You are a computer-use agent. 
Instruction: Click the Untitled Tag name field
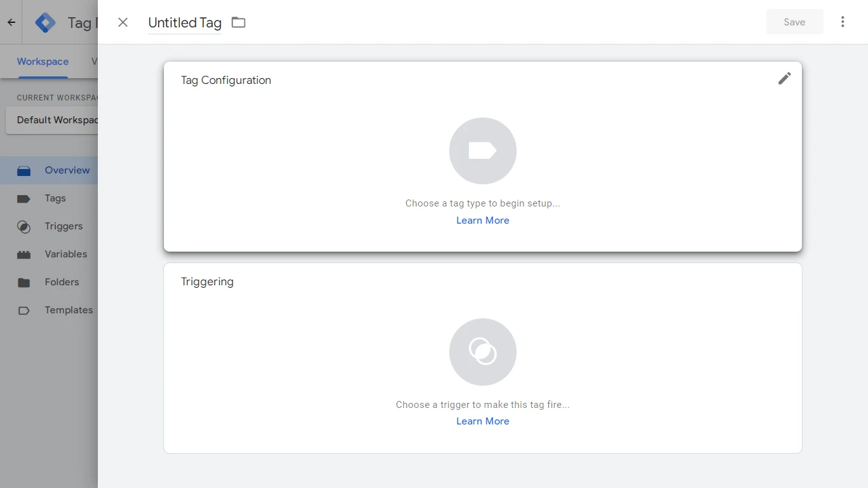pos(184,22)
